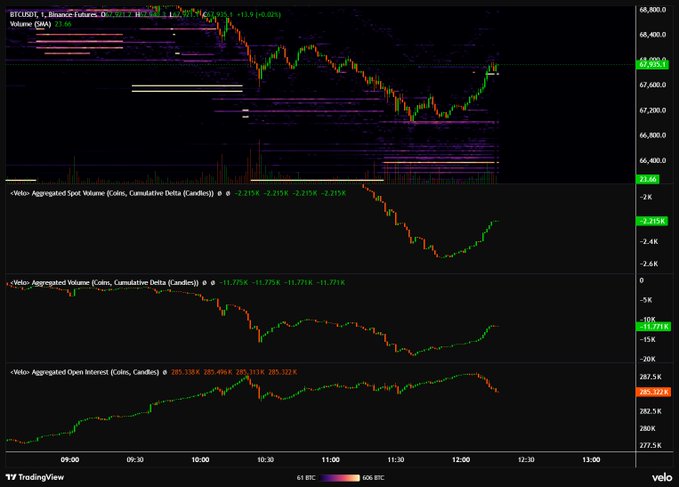Open the Velo Aggregated Volume indicator legend
This screenshot has height=487, width=679.
tap(104, 283)
